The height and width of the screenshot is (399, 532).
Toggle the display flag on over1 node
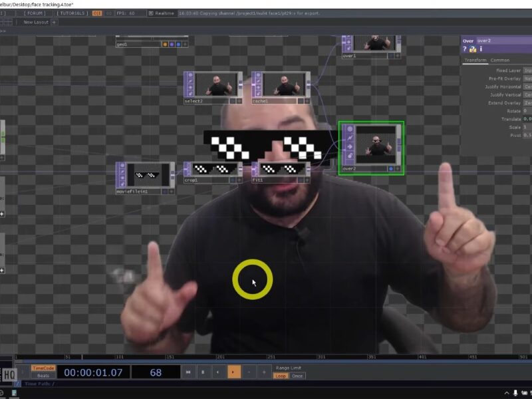(x=390, y=56)
